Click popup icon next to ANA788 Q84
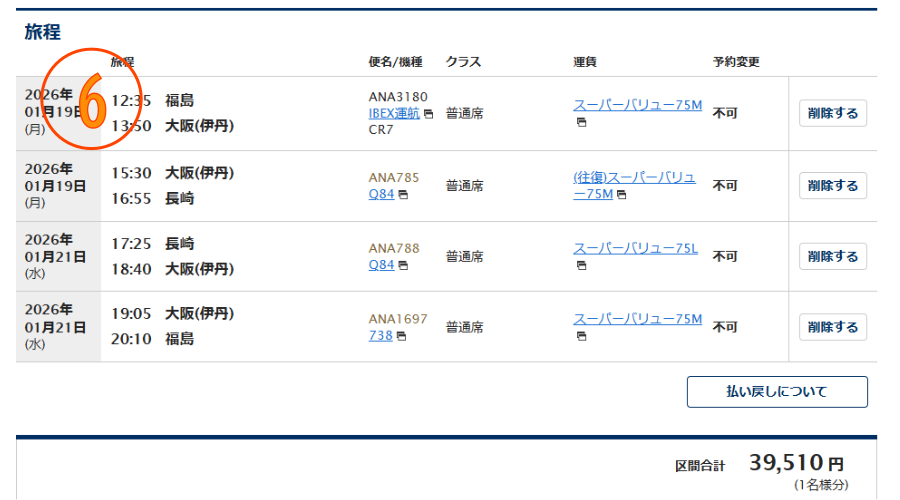The image size is (900, 500). point(403,266)
